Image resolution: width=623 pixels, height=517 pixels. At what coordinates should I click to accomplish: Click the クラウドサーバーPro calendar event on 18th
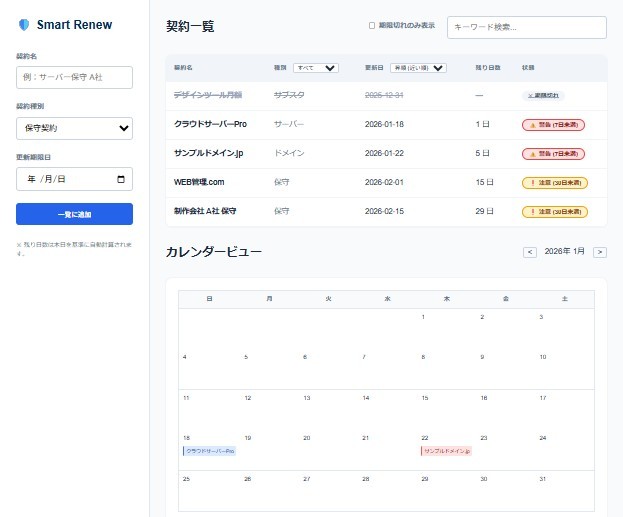click(x=209, y=451)
